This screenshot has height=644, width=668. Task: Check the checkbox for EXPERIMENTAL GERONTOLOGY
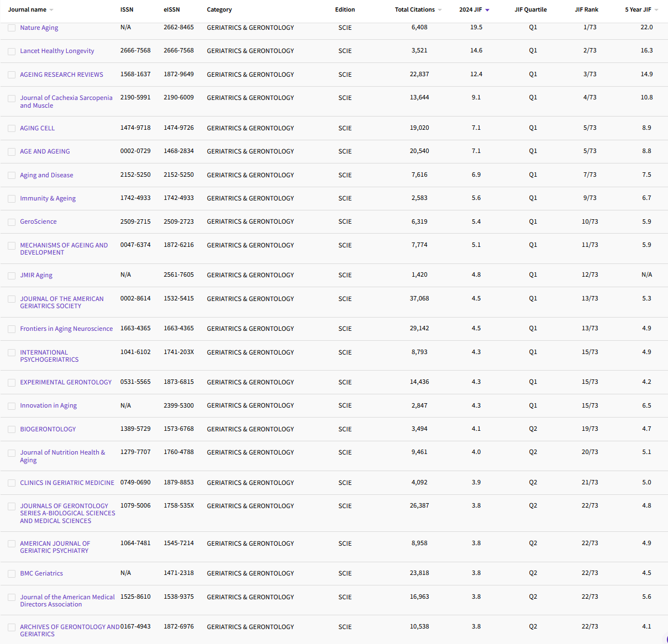coord(12,382)
